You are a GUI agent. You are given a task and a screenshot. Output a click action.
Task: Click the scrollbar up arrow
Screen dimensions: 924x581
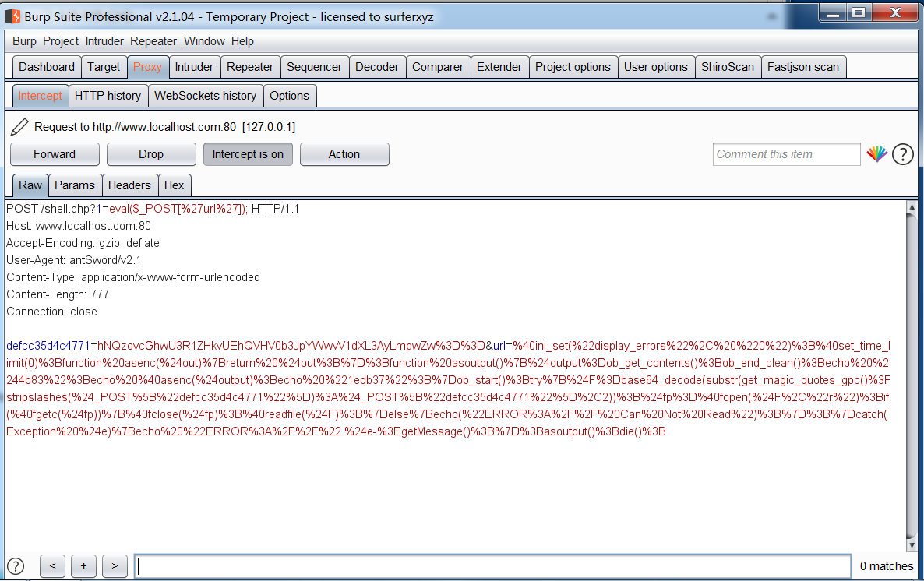click(x=912, y=207)
